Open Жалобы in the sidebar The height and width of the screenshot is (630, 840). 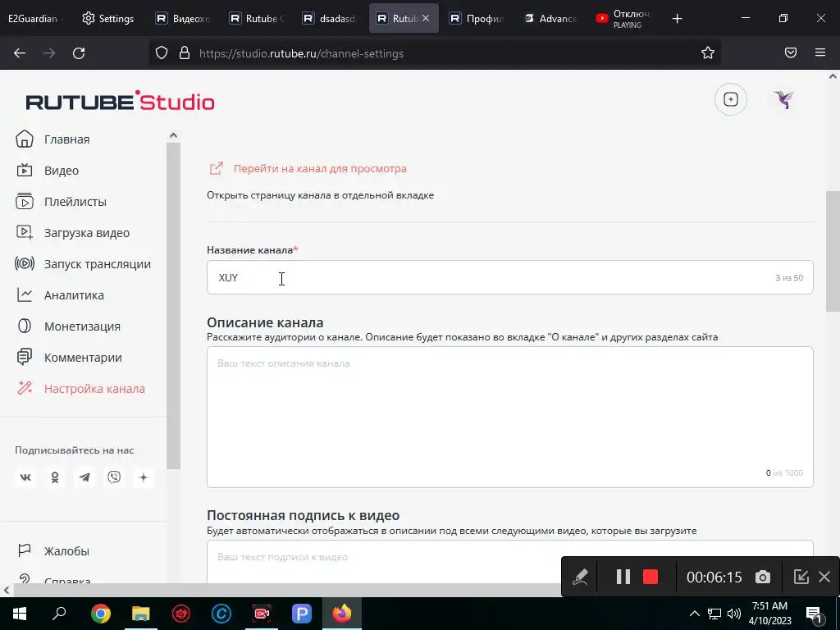tap(66, 550)
